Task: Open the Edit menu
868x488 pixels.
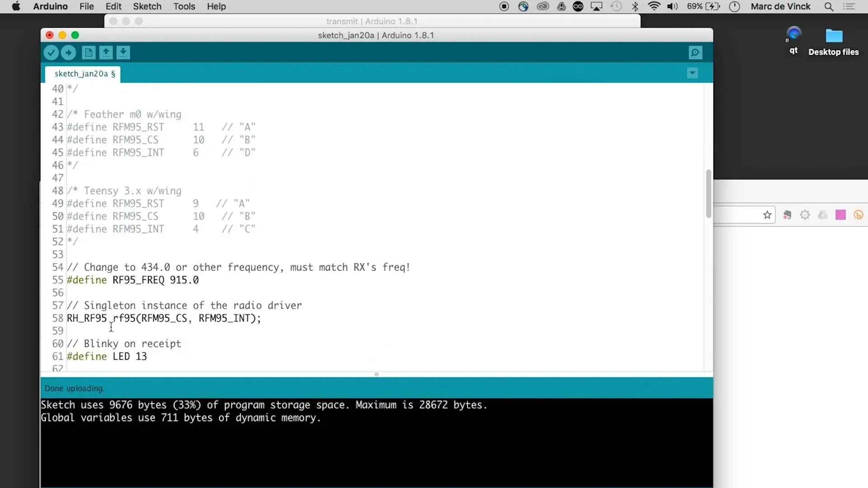Action: [x=113, y=6]
